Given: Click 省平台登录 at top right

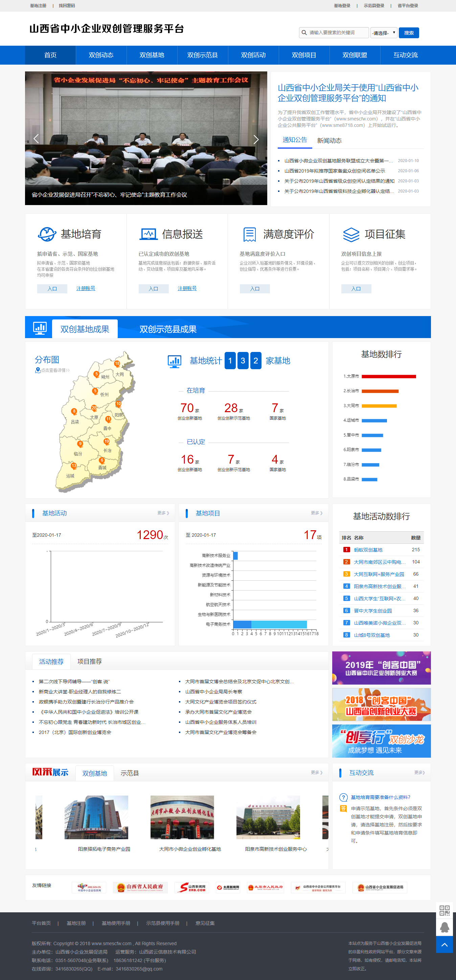Looking at the screenshot, I should coord(408,6).
